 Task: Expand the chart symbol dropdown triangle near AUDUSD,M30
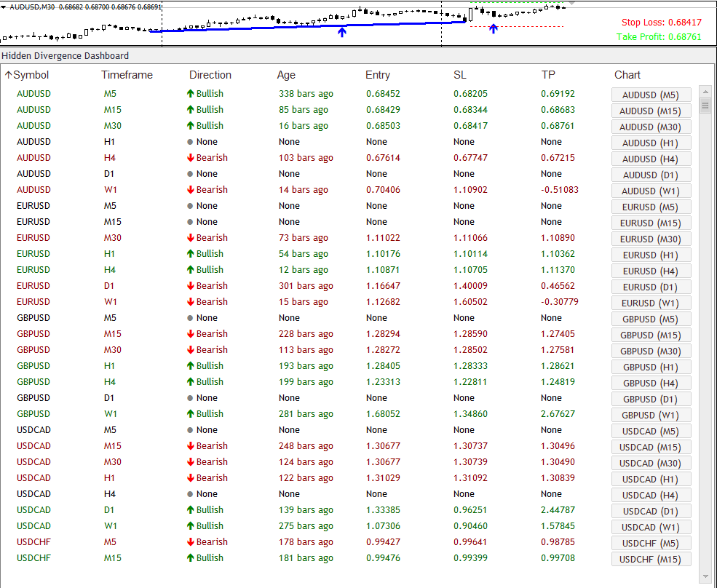(x=4, y=7)
